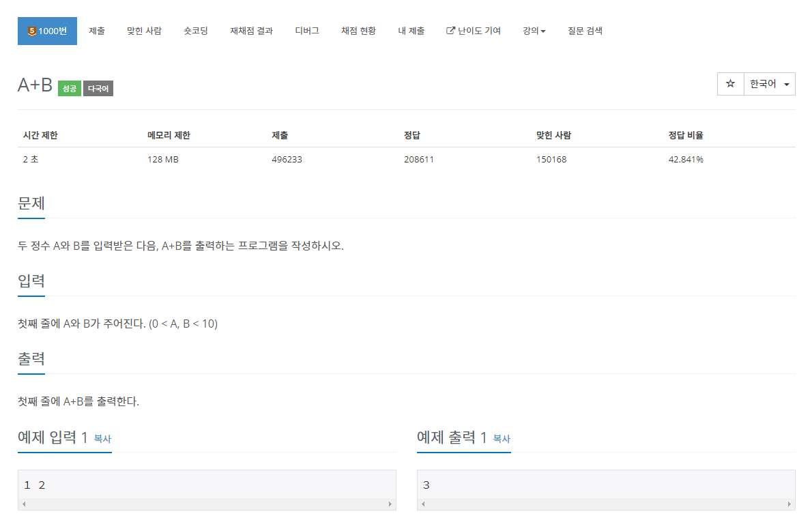The width and height of the screenshot is (812, 529).
Task: Open the 제출 tab
Action: pyautogui.click(x=97, y=31)
